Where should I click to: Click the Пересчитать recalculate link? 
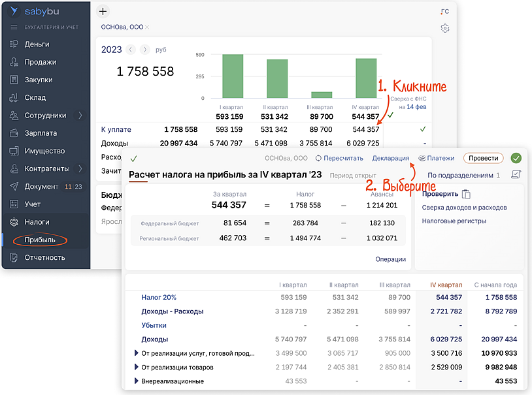(339, 158)
